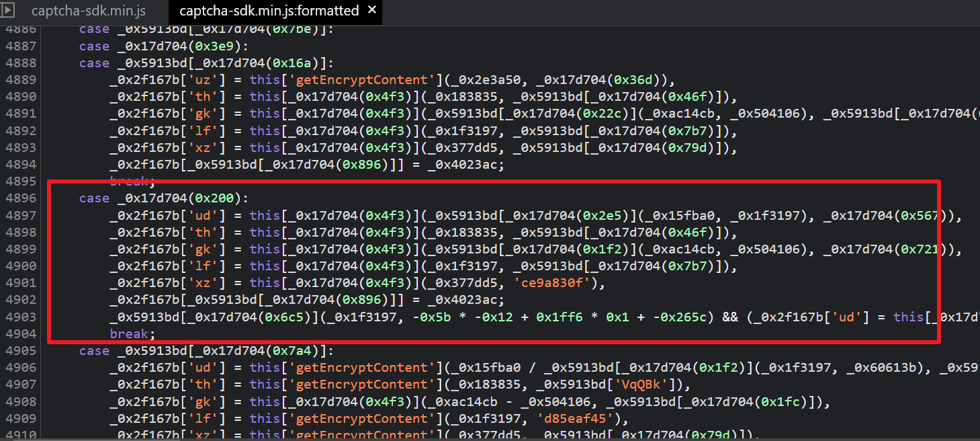980x441 pixels.
Task: Toggle breakpoint at line number 4889
Action: click(x=19, y=80)
